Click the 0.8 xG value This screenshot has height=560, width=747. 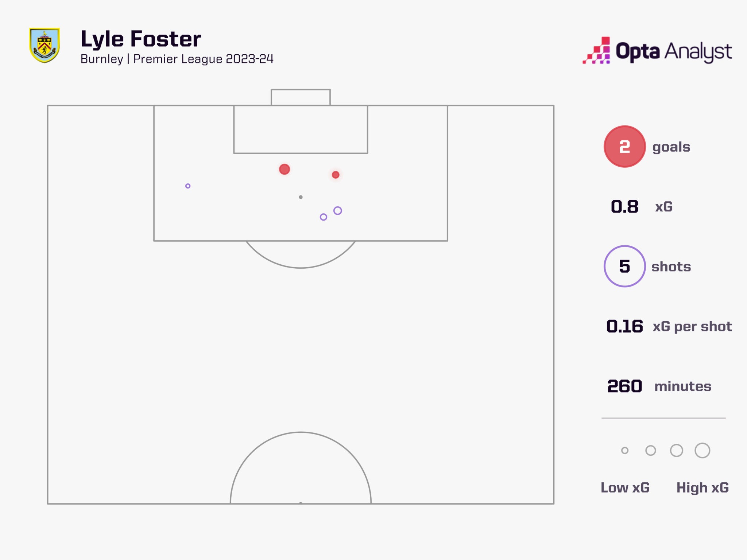tap(625, 207)
